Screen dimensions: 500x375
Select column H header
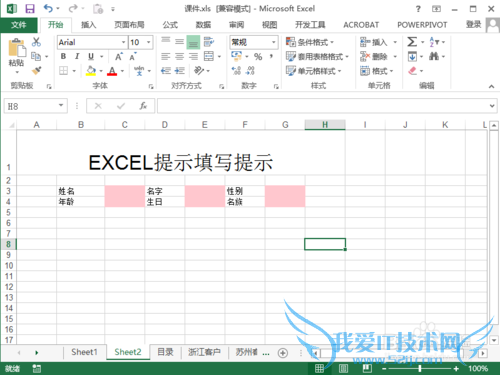325,125
